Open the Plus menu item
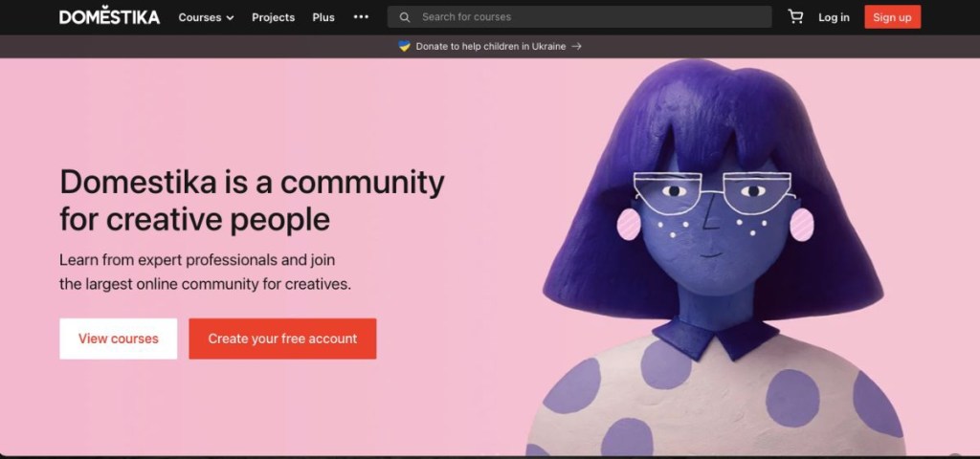Image resolution: width=980 pixels, height=459 pixels. point(323,17)
